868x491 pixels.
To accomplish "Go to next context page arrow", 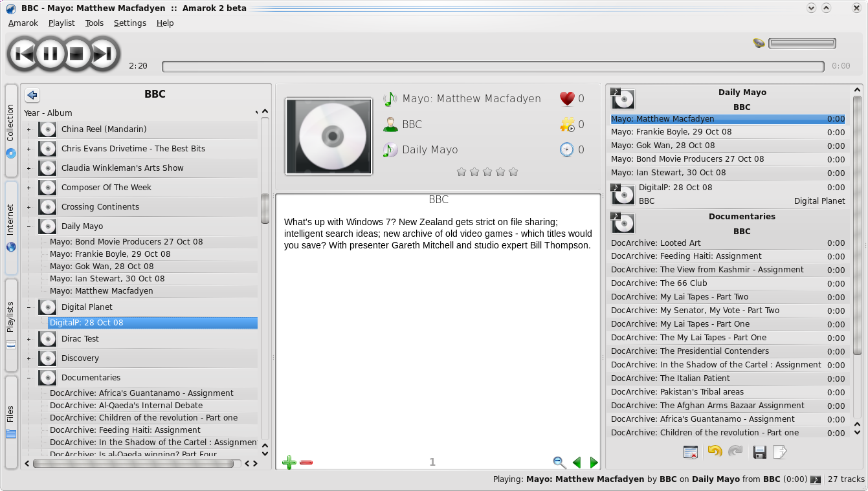I will 594,463.
